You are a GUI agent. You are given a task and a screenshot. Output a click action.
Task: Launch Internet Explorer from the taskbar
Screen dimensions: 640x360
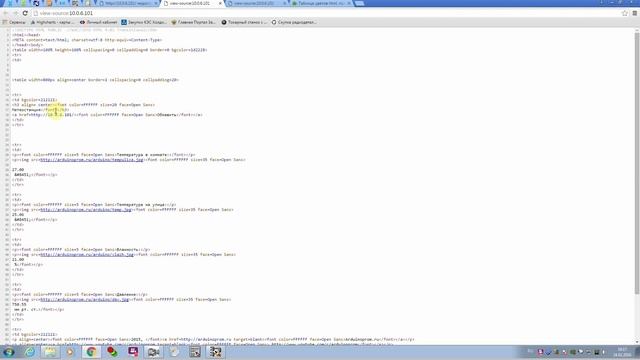(30, 352)
